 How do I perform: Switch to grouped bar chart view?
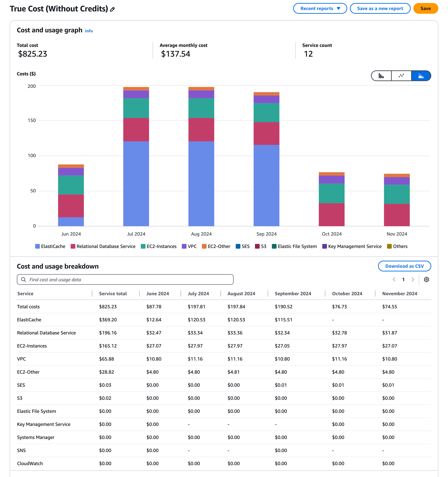pyautogui.click(x=381, y=76)
